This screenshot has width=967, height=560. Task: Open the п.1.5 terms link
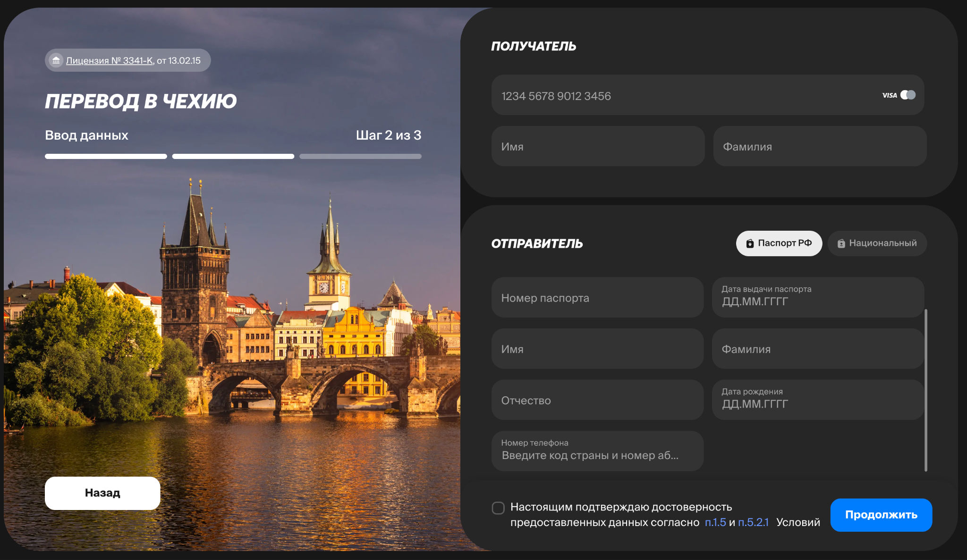pyautogui.click(x=715, y=522)
